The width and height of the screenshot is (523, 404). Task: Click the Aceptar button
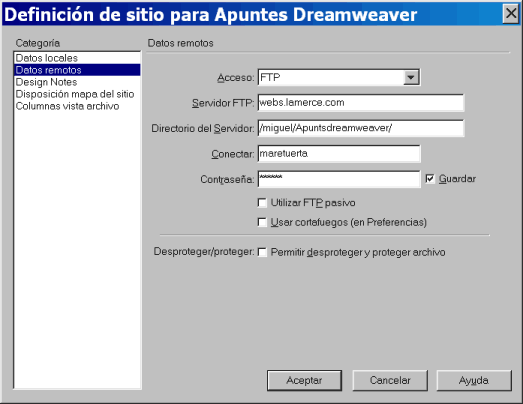point(304,380)
